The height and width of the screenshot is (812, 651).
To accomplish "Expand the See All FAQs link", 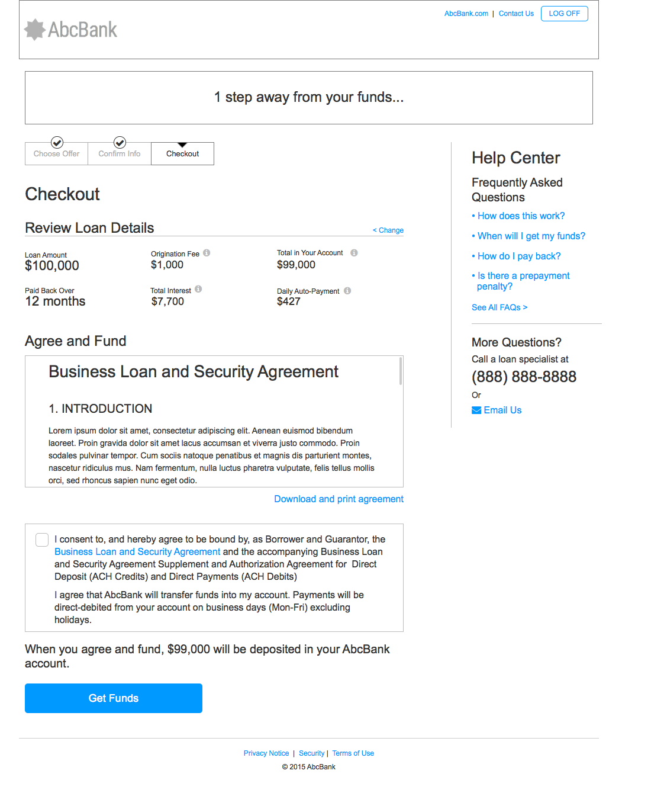I will (x=499, y=307).
